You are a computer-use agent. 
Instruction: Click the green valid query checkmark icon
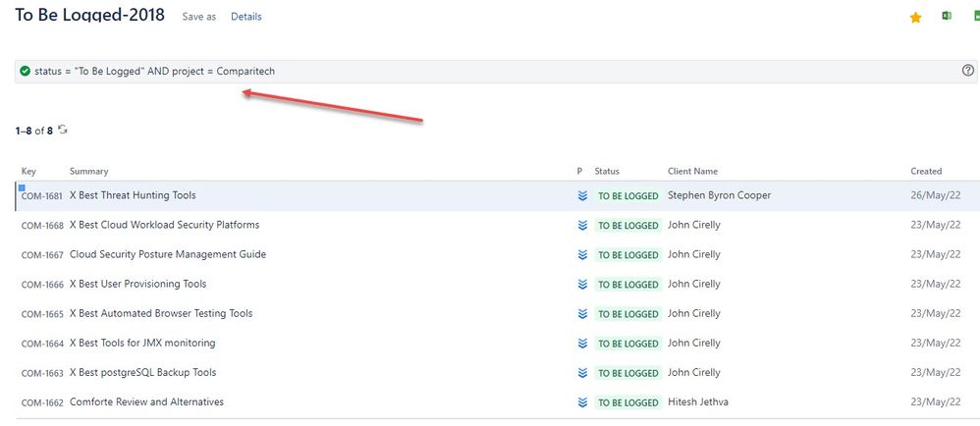25,72
